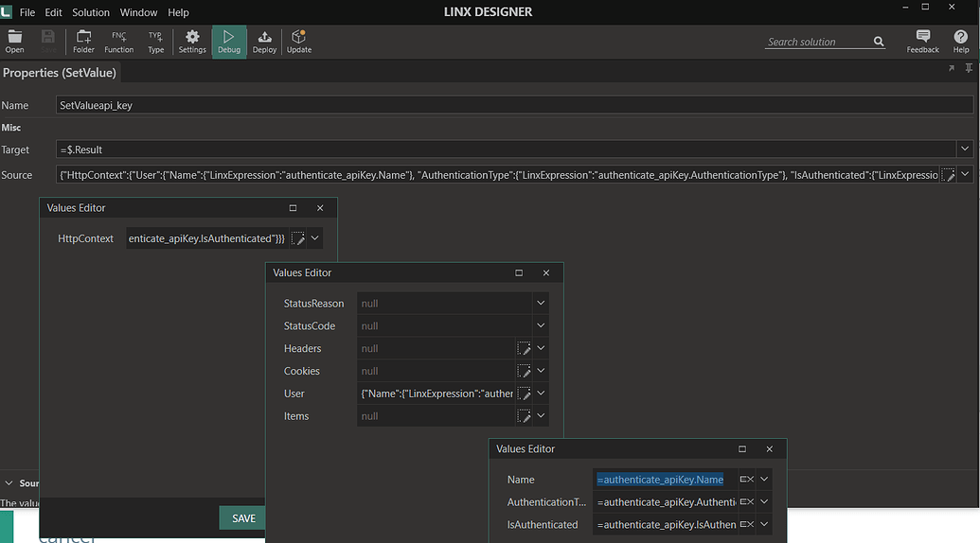The height and width of the screenshot is (543, 980).
Task: Open editor icon for Headers row
Action: (524, 348)
